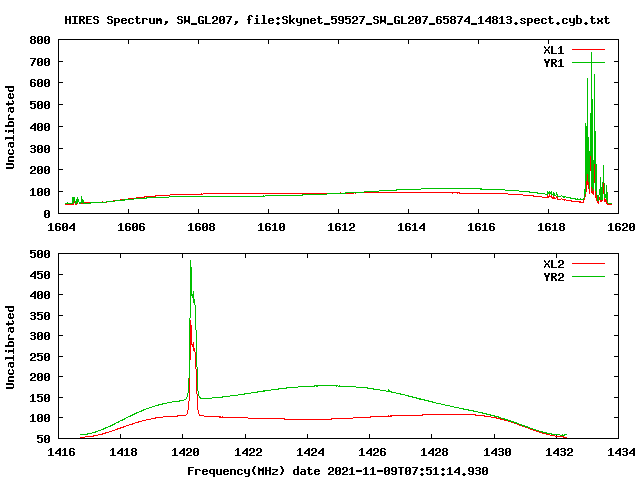Click the 1426 x-axis tick label
The width and height of the screenshot is (640, 480).
[x=372, y=452]
